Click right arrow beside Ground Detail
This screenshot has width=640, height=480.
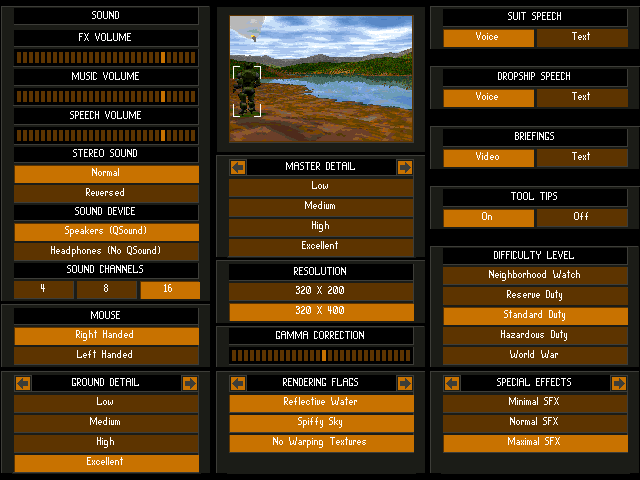click(x=190, y=383)
